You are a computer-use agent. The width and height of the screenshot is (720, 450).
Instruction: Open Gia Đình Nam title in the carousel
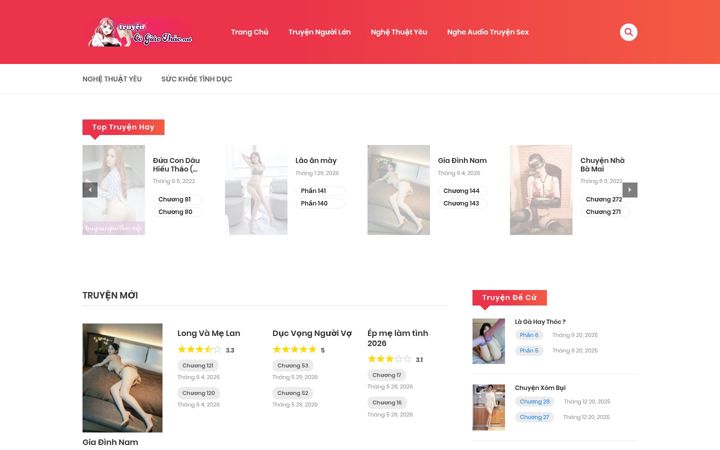[462, 160]
